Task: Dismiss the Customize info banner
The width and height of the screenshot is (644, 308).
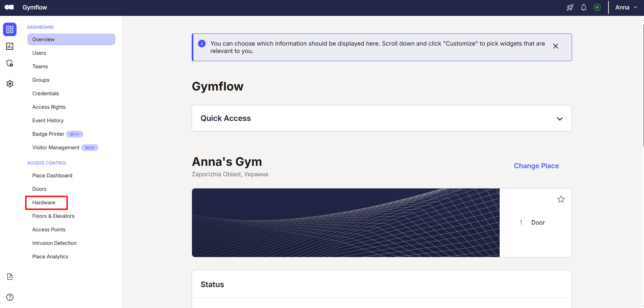Action: 555,46
